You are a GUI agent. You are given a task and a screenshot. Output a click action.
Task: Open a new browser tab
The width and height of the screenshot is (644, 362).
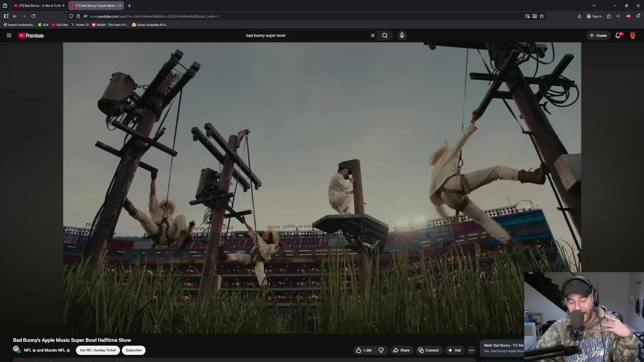pyautogui.click(x=129, y=6)
